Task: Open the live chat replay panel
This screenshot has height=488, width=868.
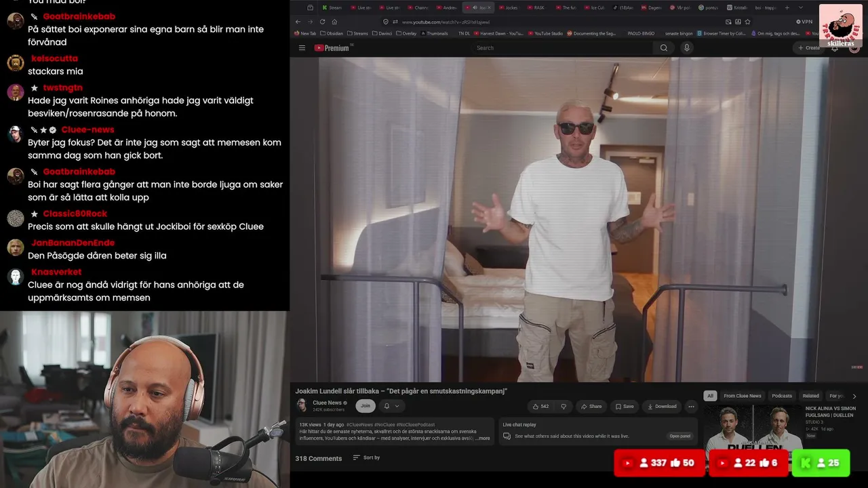Action: (679, 436)
